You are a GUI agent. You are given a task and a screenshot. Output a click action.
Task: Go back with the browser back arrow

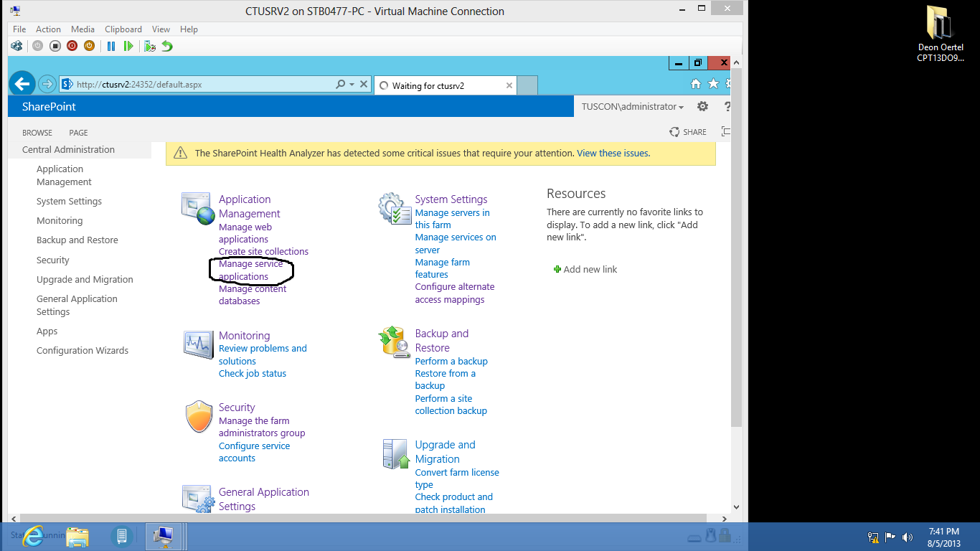point(22,84)
